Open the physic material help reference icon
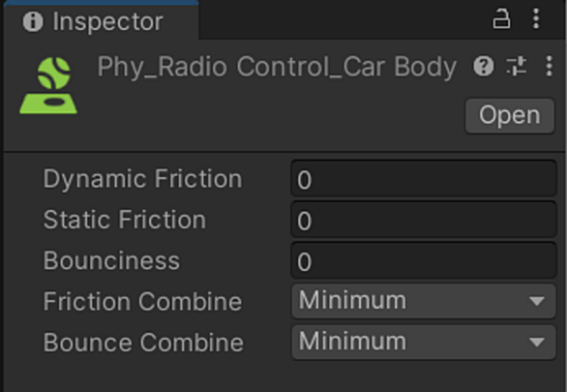 click(484, 67)
